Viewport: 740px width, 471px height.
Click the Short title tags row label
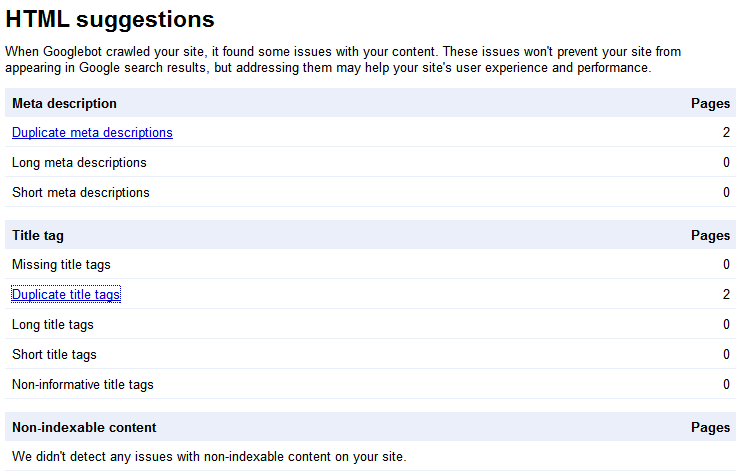[54, 354]
